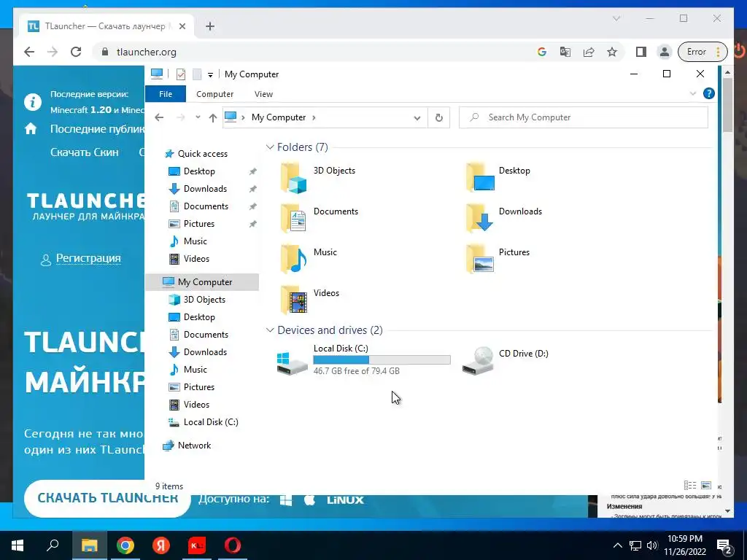The width and height of the screenshot is (747, 560).
Task: Open Chrome side panel icon
Action: (x=640, y=52)
